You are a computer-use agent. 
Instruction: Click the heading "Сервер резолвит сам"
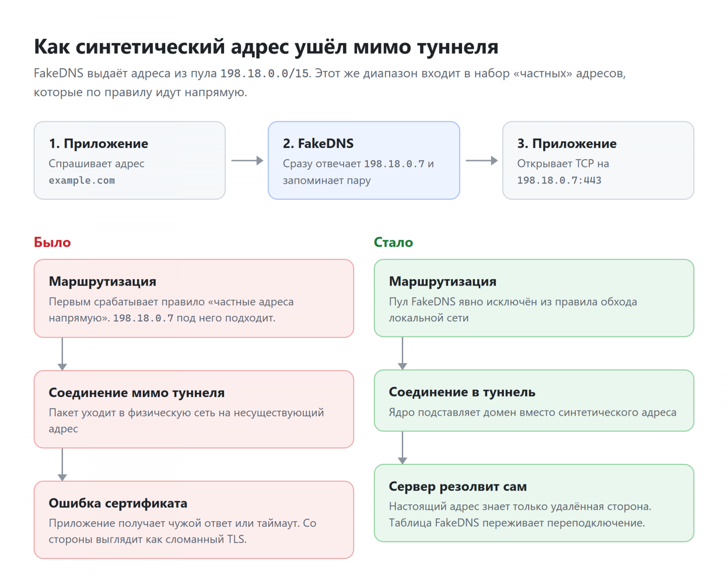click(458, 487)
